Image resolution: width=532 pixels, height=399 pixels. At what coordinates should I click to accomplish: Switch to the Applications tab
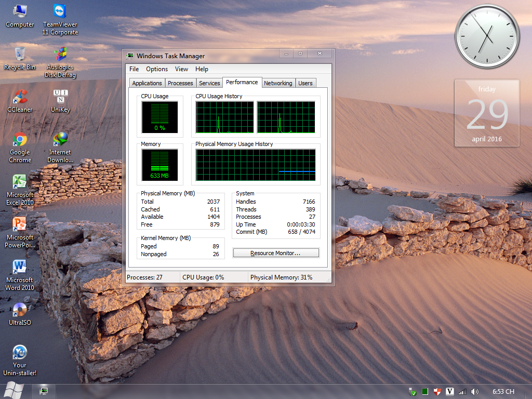[147, 83]
